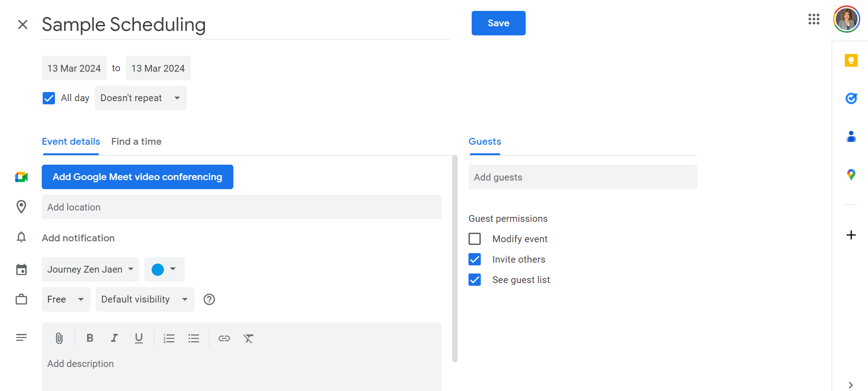Click the attach file paperclip icon
868x391 pixels.
click(x=59, y=338)
